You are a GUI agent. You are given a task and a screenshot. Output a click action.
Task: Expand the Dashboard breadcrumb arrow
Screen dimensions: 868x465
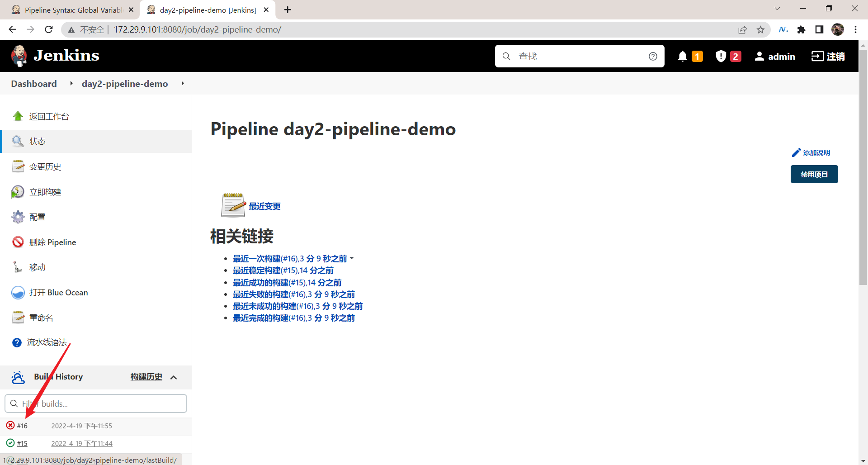pyautogui.click(x=71, y=83)
